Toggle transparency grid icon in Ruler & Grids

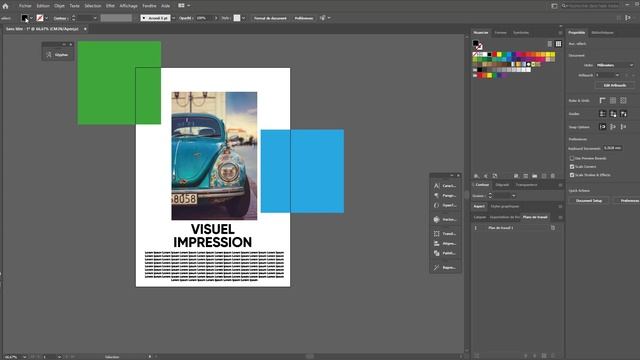coord(623,100)
